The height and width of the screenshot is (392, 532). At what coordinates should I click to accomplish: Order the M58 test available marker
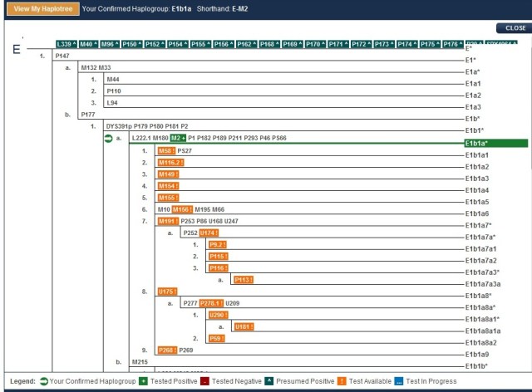click(166, 150)
